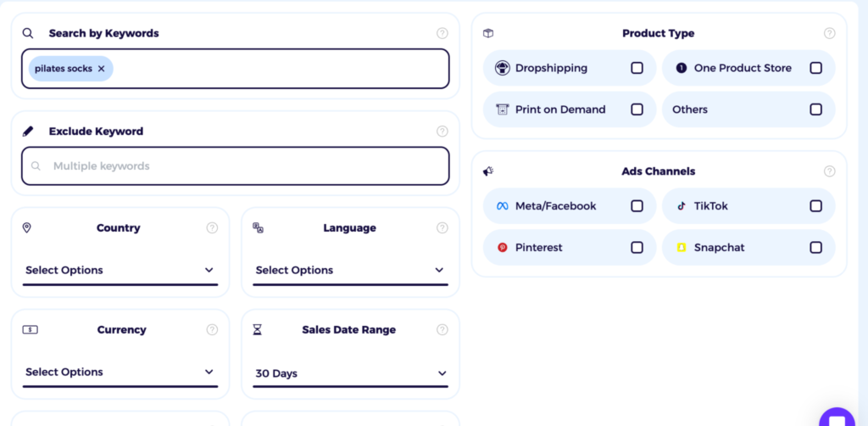Click the Meta logo icon
The height and width of the screenshot is (426, 868).
tap(502, 206)
